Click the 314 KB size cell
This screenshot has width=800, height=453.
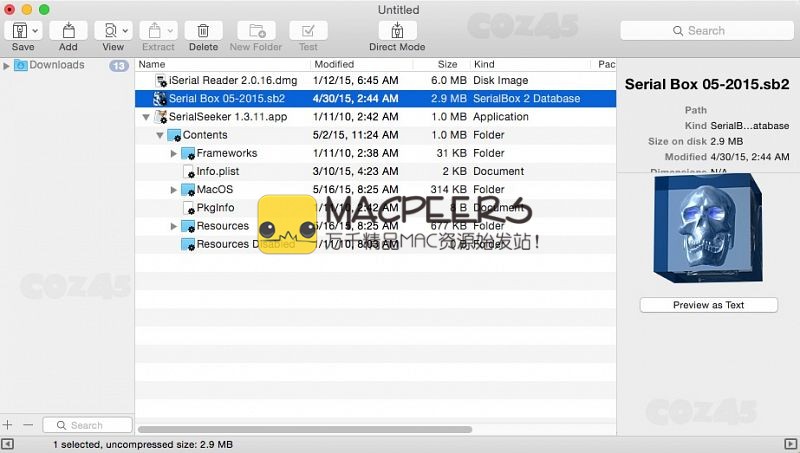pyautogui.click(x=448, y=190)
